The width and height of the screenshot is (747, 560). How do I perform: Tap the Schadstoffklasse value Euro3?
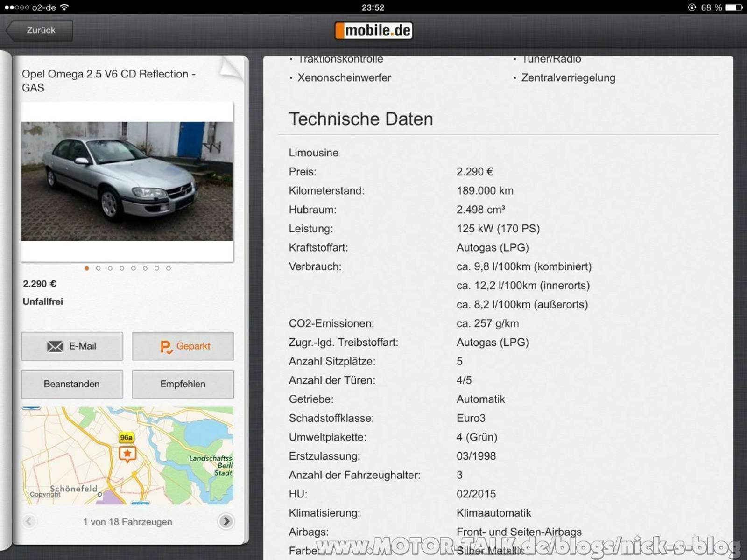tap(471, 418)
